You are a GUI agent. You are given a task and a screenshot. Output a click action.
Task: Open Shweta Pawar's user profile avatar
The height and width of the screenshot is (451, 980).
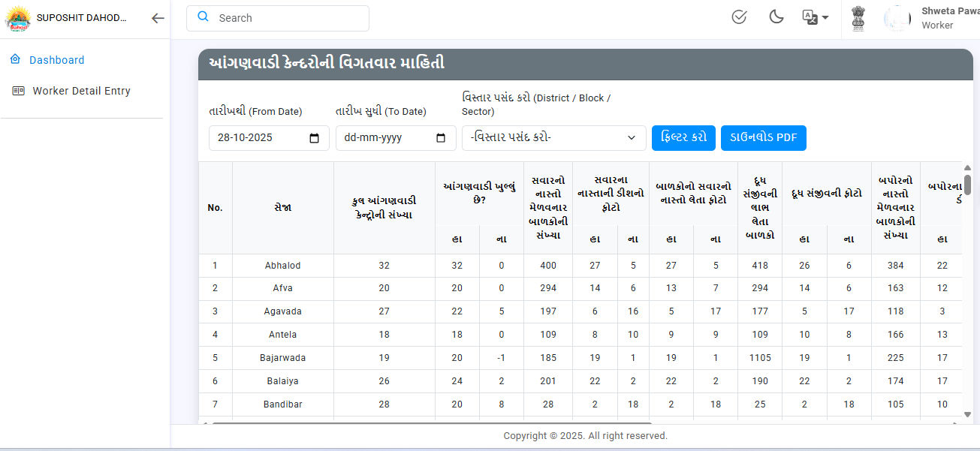point(897,18)
